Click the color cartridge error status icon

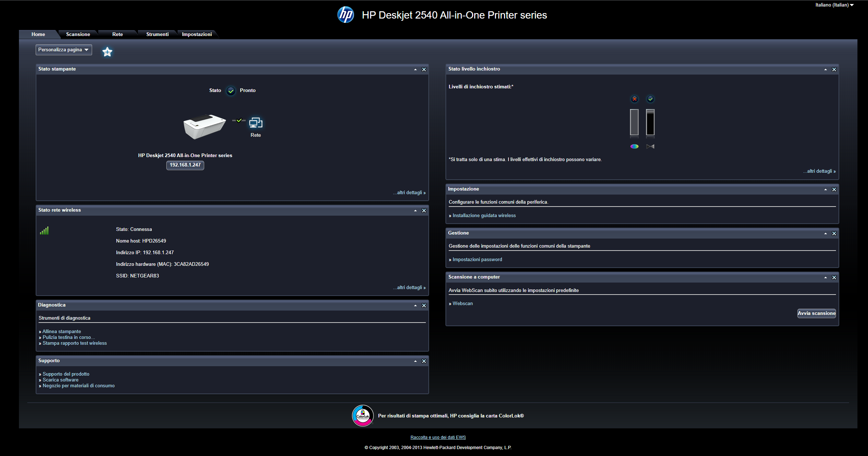[x=634, y=99]
